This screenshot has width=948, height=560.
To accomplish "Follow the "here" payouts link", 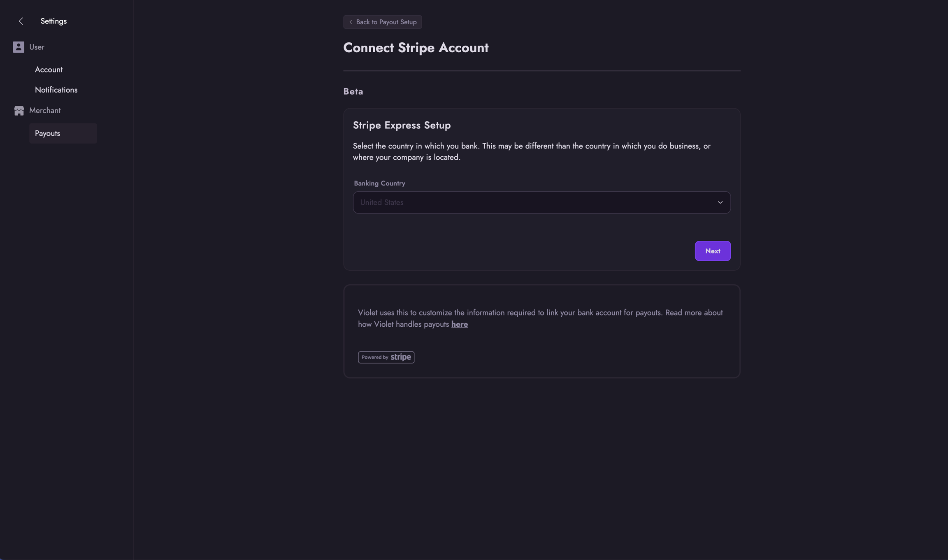I will (459, 324).
